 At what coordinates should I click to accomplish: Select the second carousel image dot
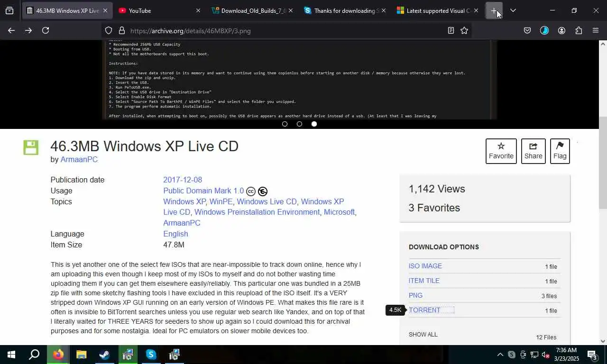[x=299, y=124]
